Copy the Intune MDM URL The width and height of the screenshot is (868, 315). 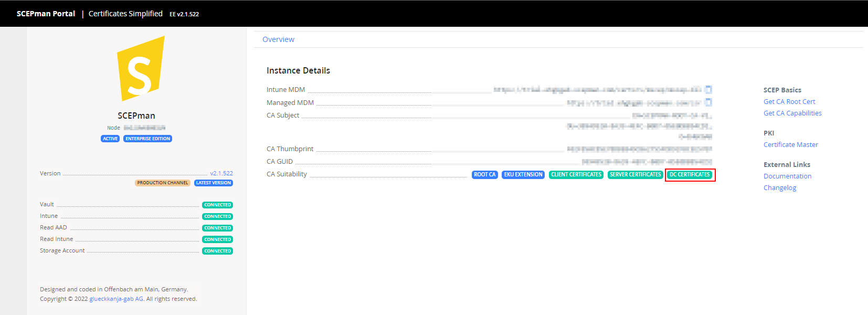pyautogui.click(x=708, y=90)
